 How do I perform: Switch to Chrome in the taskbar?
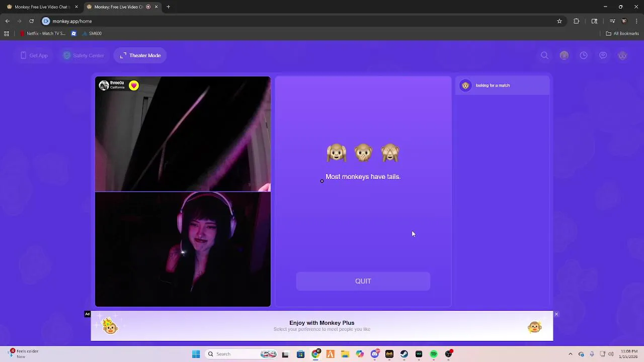point(315,354)
